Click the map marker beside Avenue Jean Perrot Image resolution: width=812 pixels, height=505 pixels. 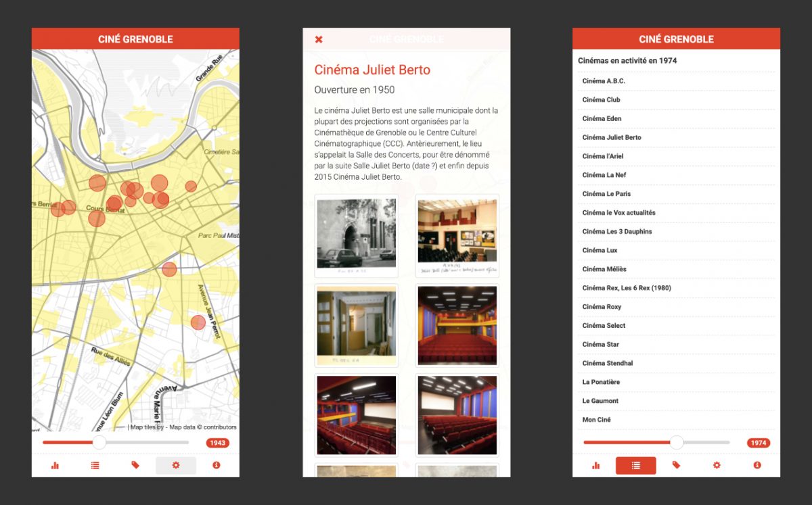click(x=198, y=322)
